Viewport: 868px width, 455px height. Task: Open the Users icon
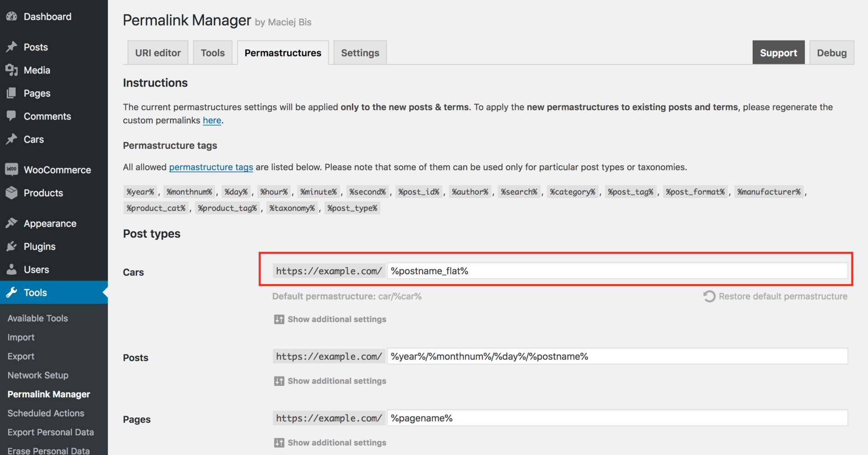[x=11, y=269]
